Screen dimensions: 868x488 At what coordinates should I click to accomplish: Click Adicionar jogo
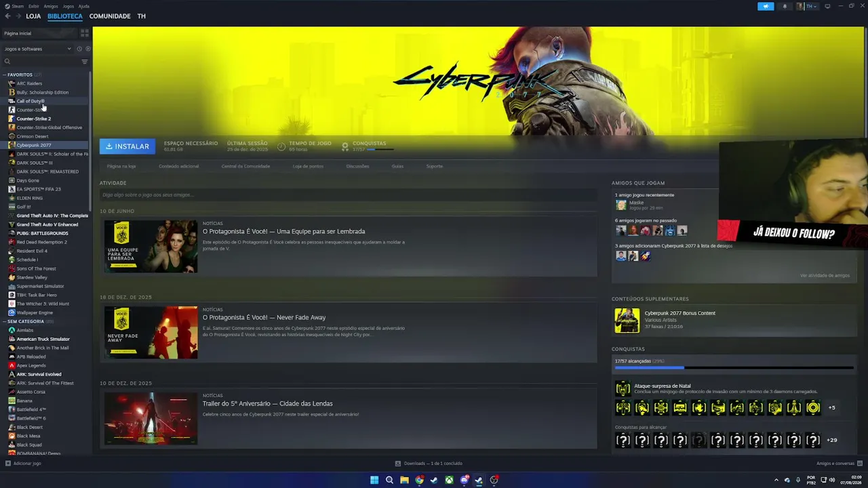[x=23, y=464]
